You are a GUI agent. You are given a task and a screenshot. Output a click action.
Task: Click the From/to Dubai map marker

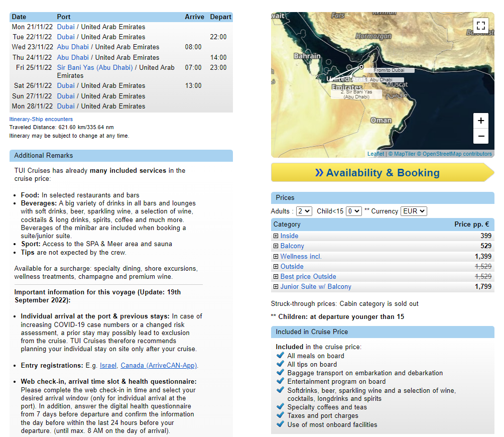361,67
